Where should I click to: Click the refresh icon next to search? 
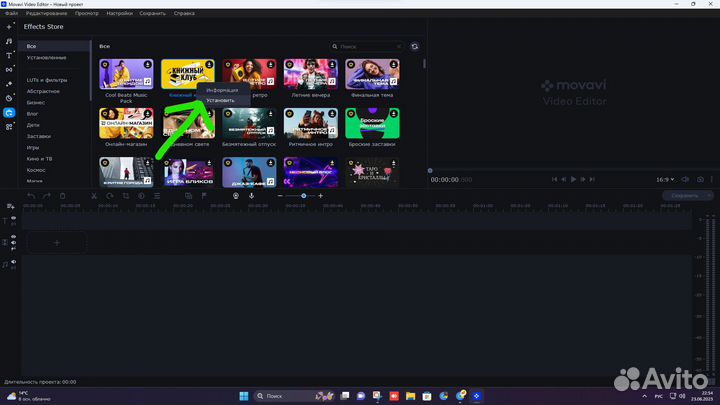click(x=415, y=46)
